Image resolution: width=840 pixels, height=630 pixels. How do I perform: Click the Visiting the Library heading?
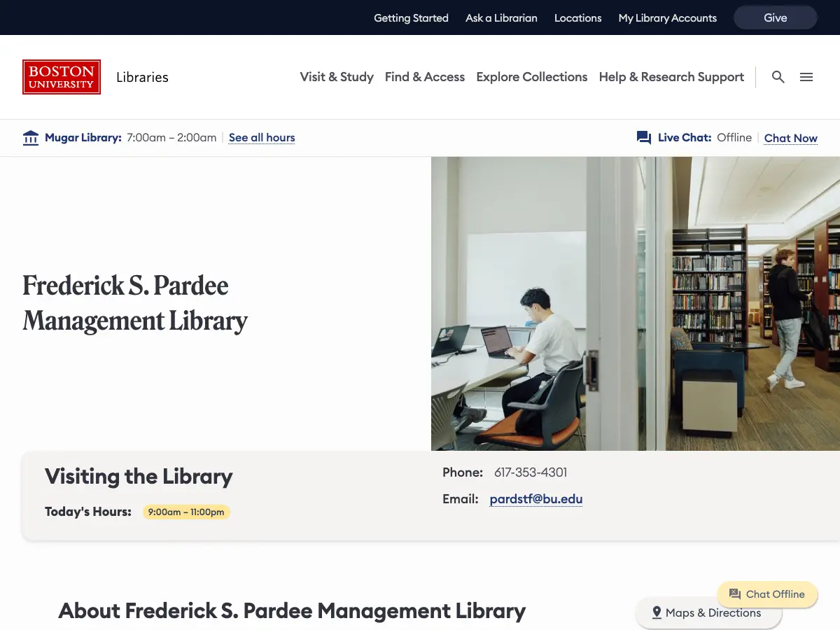click(139, 477)
